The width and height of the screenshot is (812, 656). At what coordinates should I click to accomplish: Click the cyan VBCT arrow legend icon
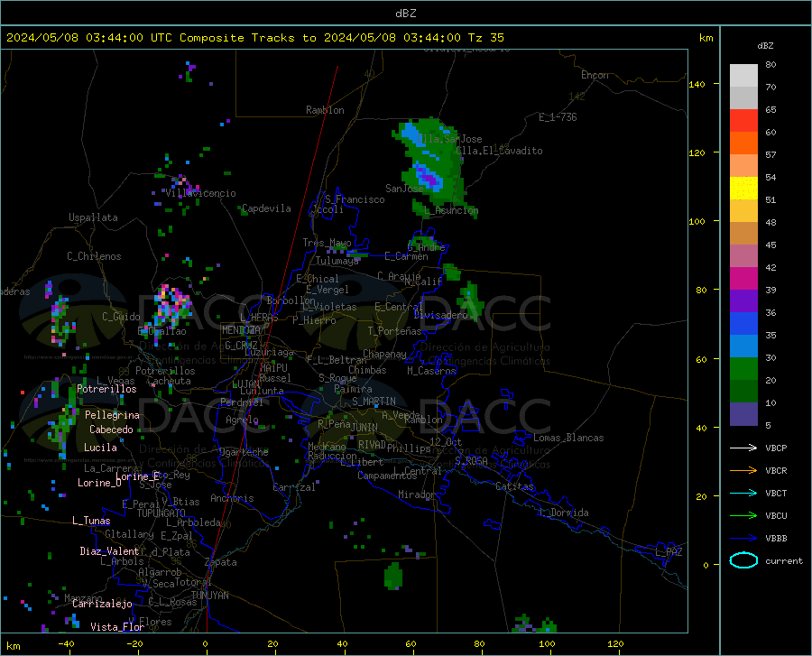743,493
